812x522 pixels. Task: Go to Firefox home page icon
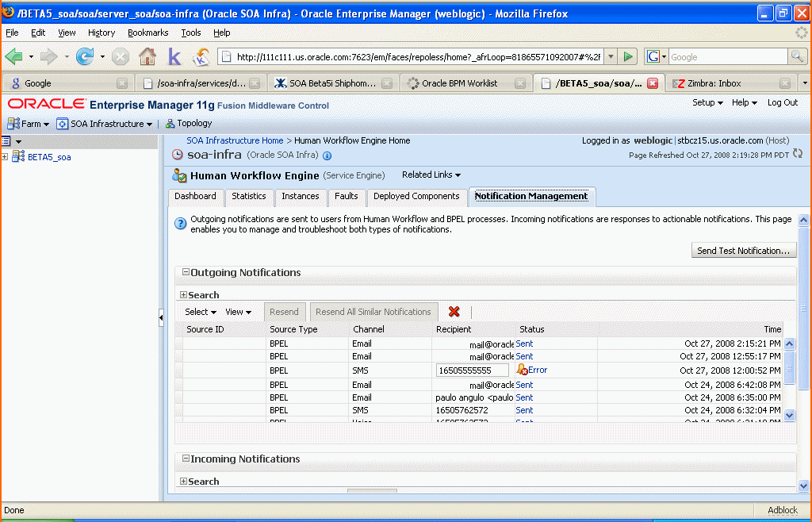click(147, 56)
